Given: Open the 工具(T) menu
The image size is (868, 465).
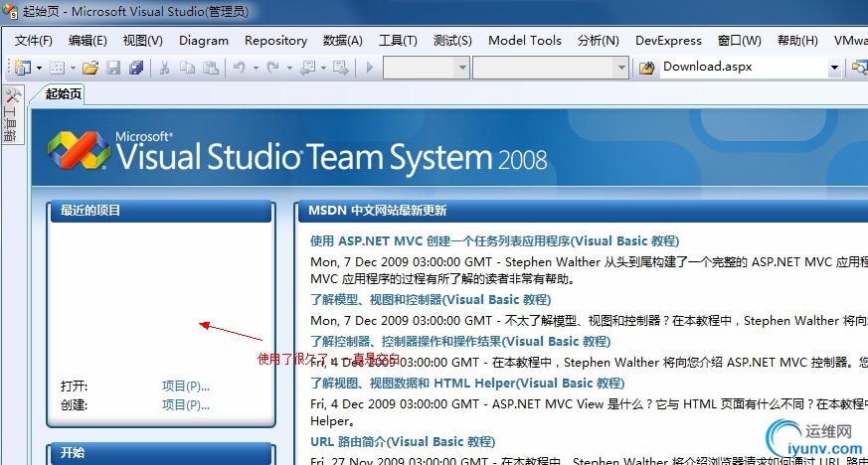Looking at the screenshot, I should coord(398,41).
